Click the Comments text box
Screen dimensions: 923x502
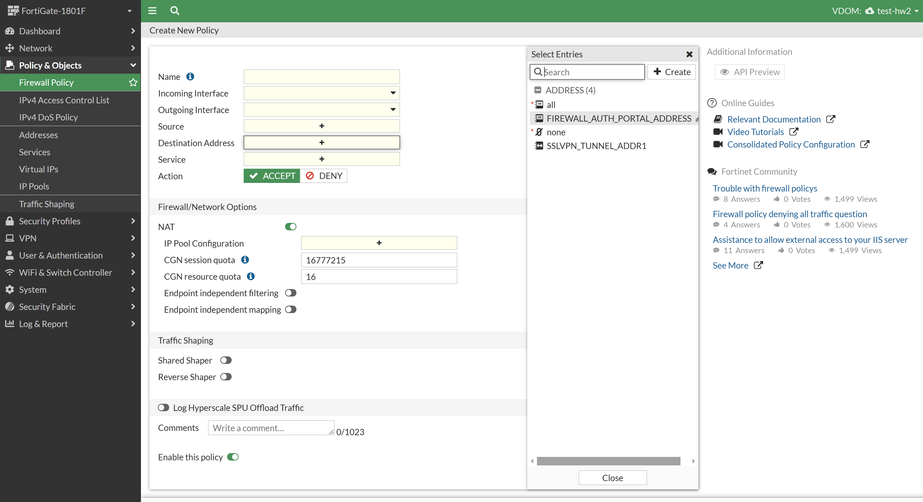click(x=271, y=428)
